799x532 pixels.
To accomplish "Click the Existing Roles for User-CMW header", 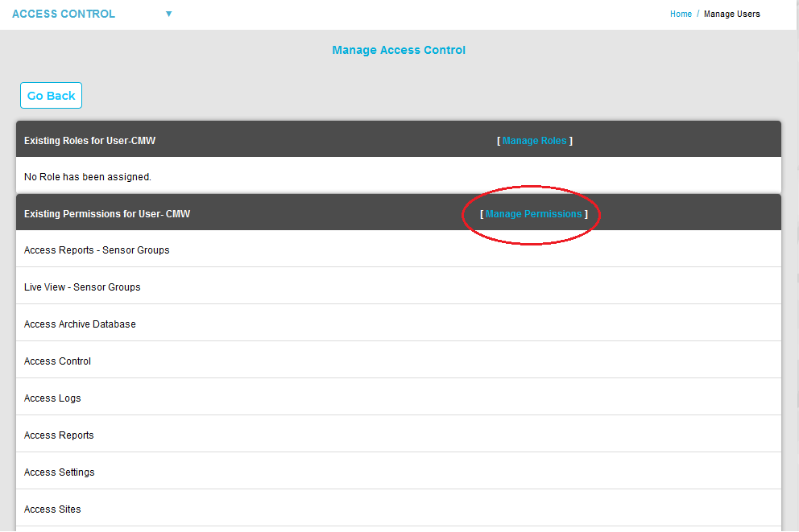I will coord(89,141).
